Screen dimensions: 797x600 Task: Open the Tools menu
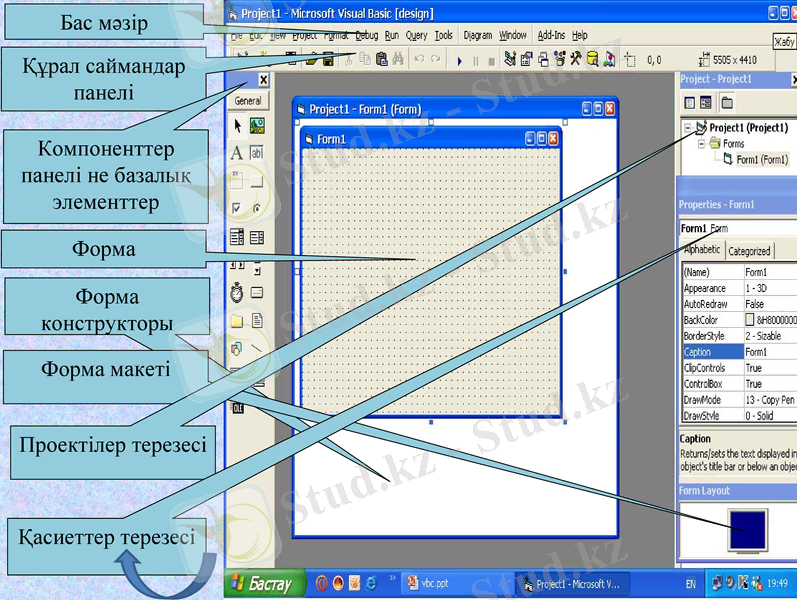[443, 35]
